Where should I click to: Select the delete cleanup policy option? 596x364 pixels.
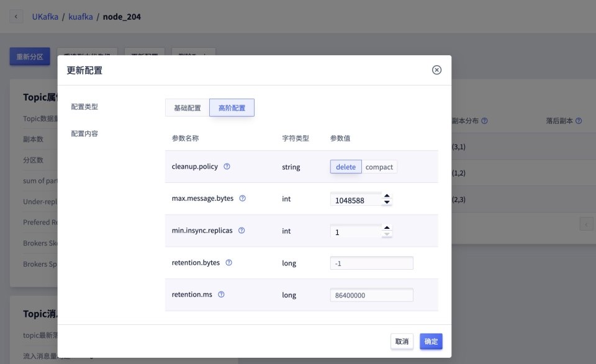(x=346, y=167)
